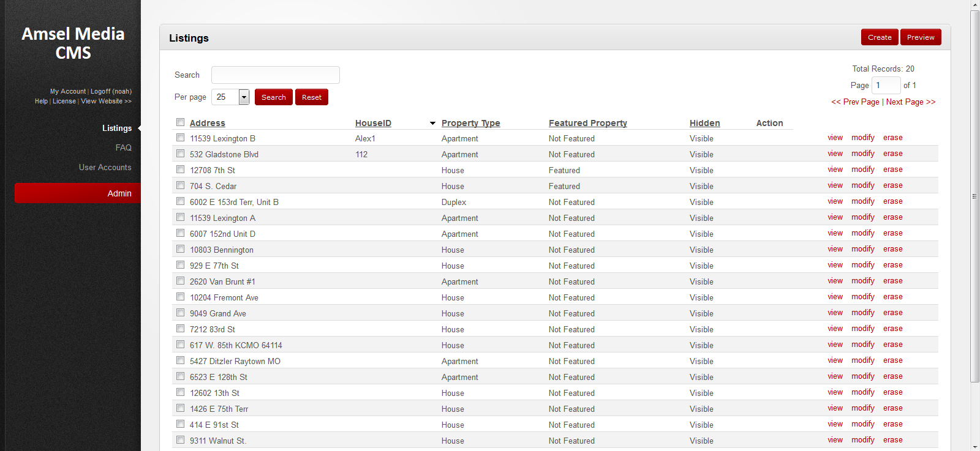Sort by Featured Property column

(x=587, y=123)
